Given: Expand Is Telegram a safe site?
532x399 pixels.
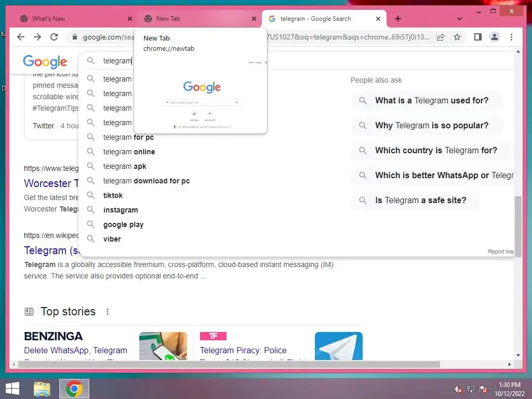Looking at the screenshot, I should pyautogui.click(x=415, y=200).
